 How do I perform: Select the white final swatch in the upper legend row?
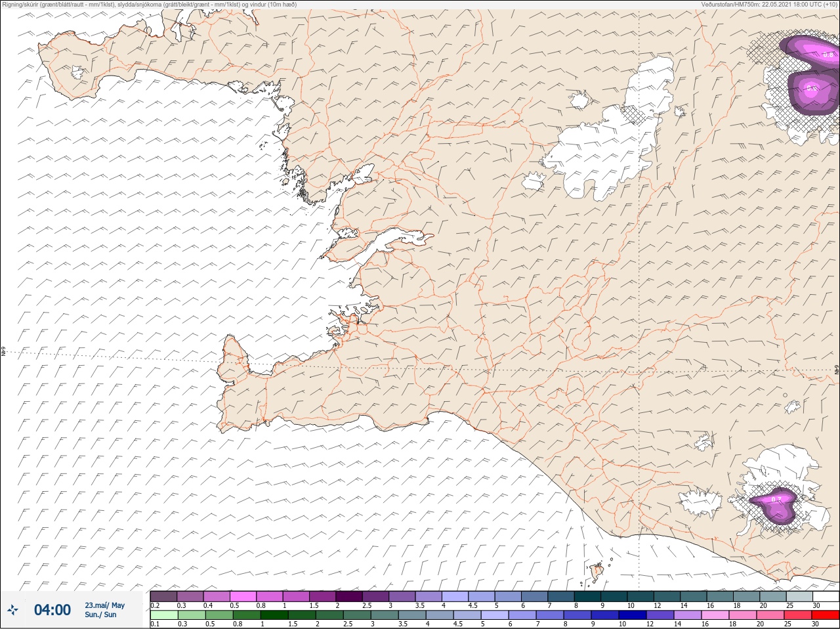(x=826, y=596)
